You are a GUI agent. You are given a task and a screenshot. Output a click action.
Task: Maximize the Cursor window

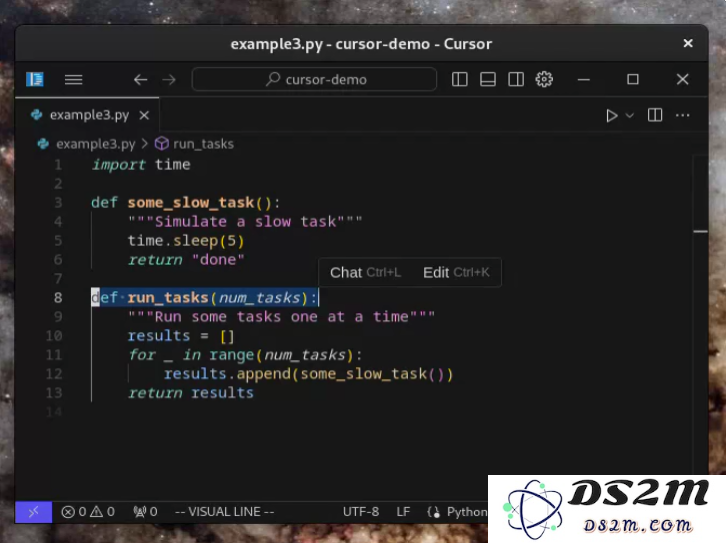pos(632,79)
